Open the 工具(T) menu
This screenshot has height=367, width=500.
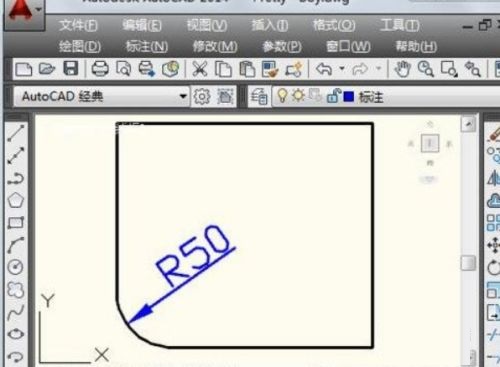pos(399,25)
